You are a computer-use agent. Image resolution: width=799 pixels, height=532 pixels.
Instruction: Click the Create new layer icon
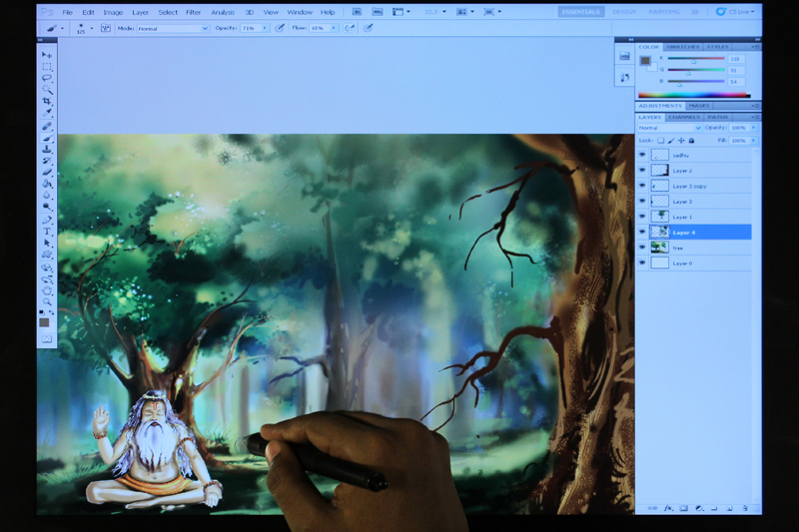pos(730,508)
